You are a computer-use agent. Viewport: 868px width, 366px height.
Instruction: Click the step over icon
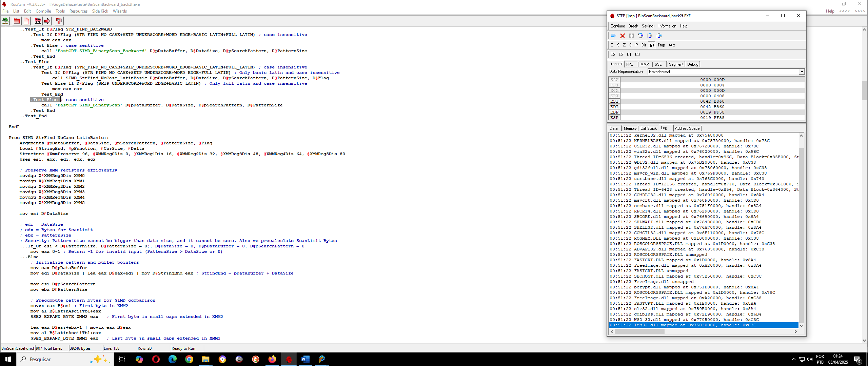tap(650, 36)
